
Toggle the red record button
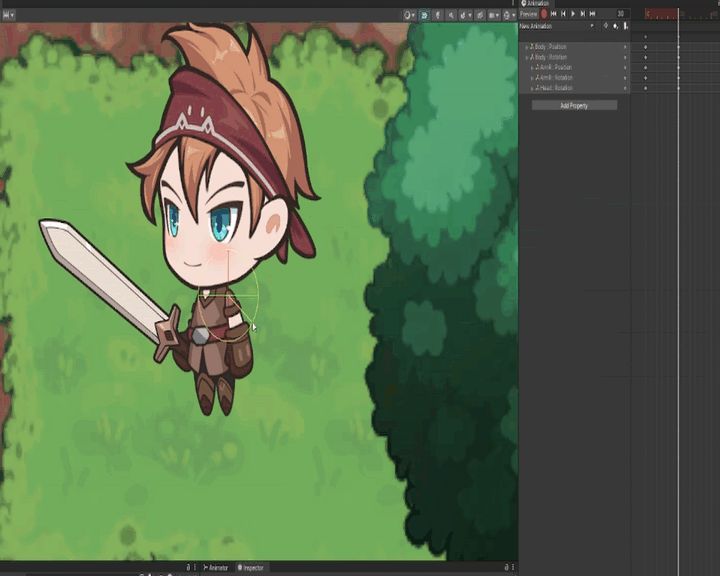coord(544,14)
